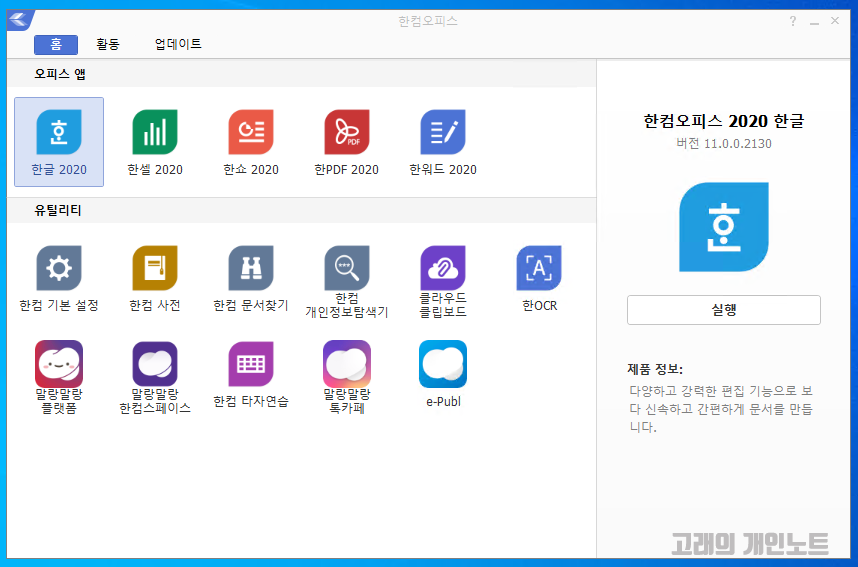Close the 한컴오피스 window

coord(835,21)
